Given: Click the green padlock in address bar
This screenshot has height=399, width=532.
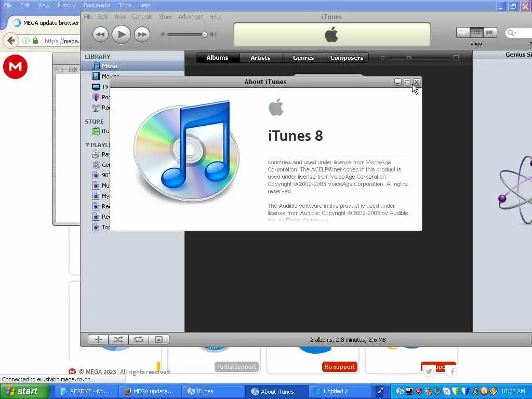Looking at the screenshot, I should pyautogui.click(x=35, y=41).
